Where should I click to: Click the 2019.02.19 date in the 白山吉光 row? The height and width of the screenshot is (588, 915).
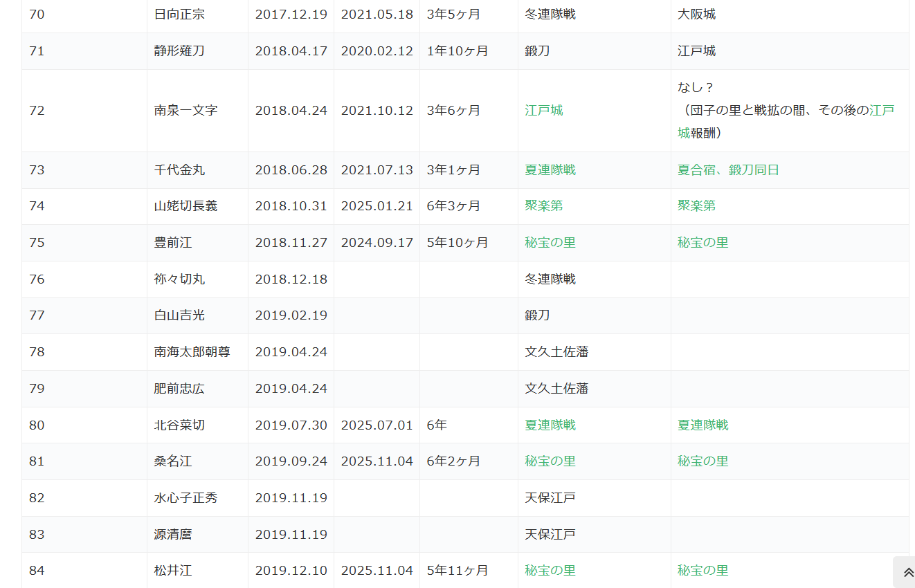pos(291,315)
